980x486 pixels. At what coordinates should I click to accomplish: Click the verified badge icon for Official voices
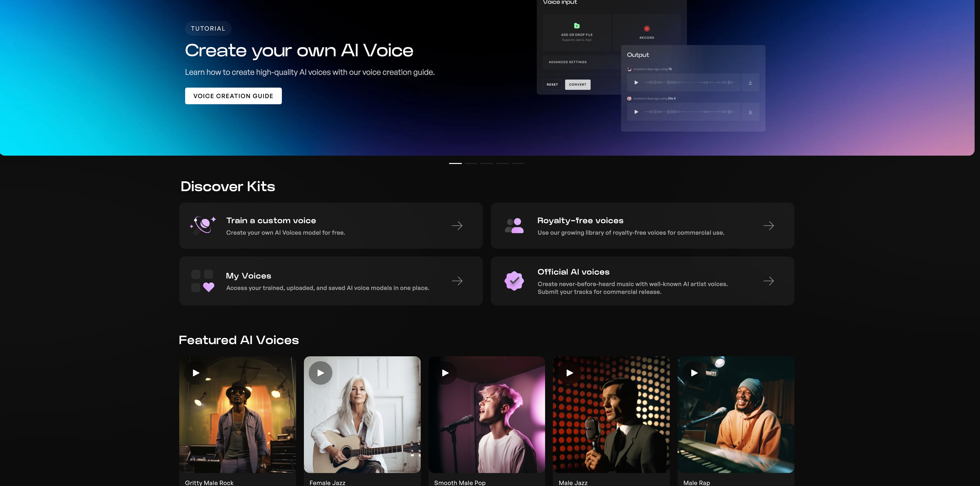pos(514,281)
